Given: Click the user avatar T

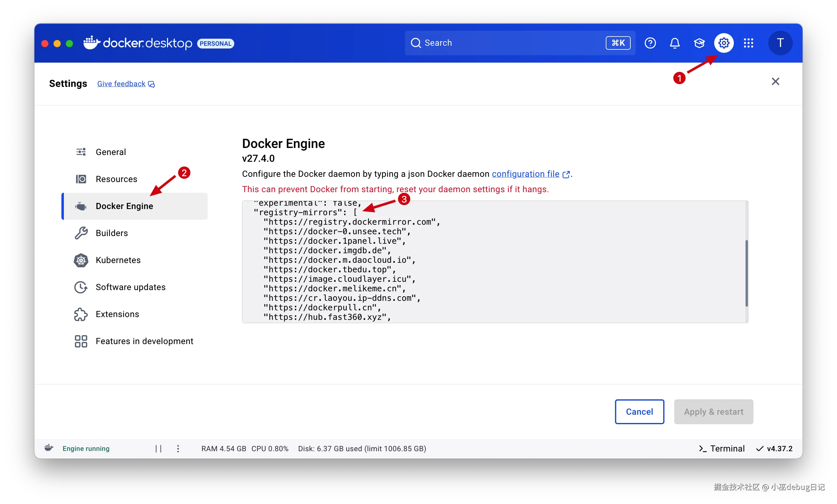Looking at the screenshot, I should point(780,43).
